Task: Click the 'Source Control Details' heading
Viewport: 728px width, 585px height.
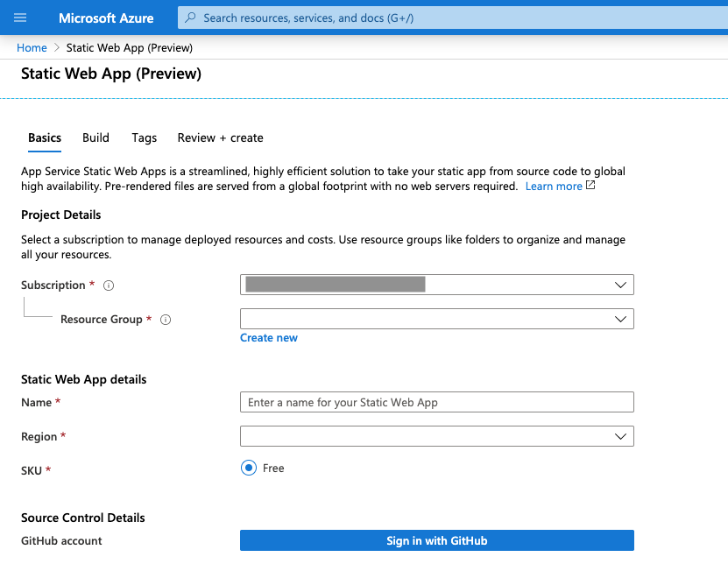Action: [x=82, y=518]
